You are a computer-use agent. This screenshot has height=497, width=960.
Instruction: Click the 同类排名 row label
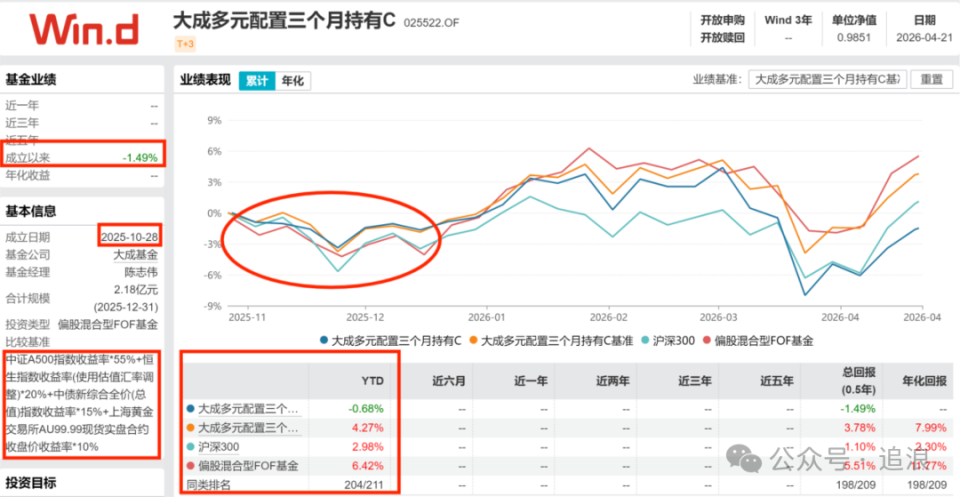coord(208,486)
